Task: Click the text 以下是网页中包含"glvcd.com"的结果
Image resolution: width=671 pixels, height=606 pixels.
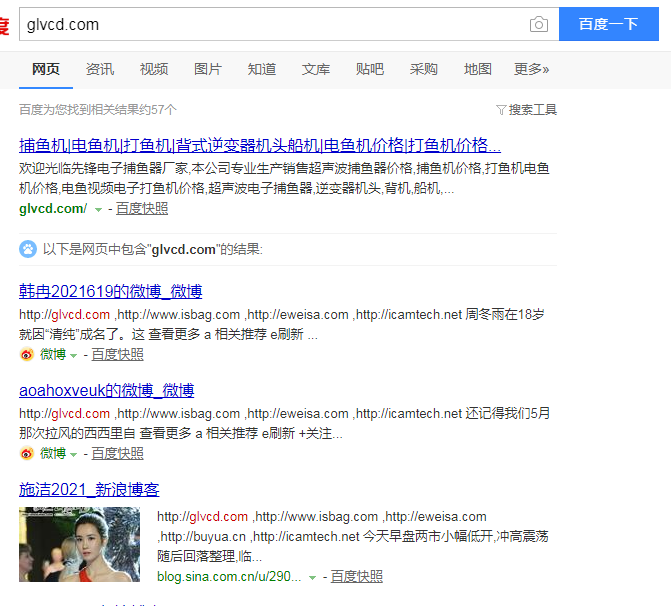Action: pyautogui.click(x=153, y=249)
